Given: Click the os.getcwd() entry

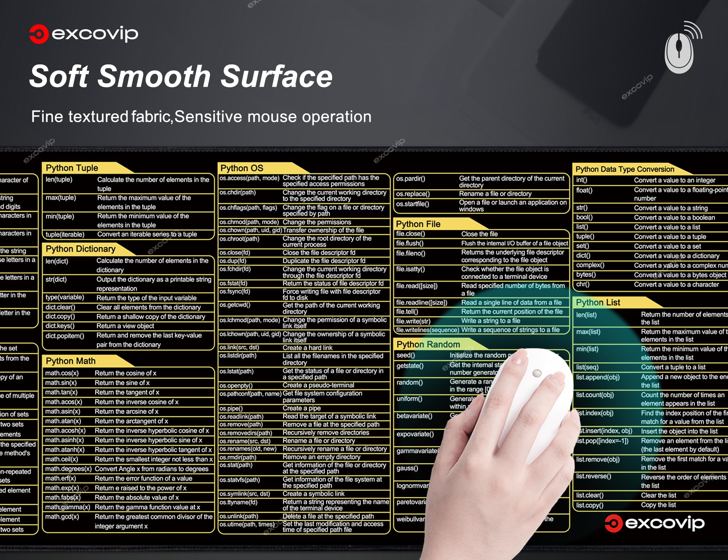Looking at the screenshot, I should pyautogui.click(x=235, y=305).
